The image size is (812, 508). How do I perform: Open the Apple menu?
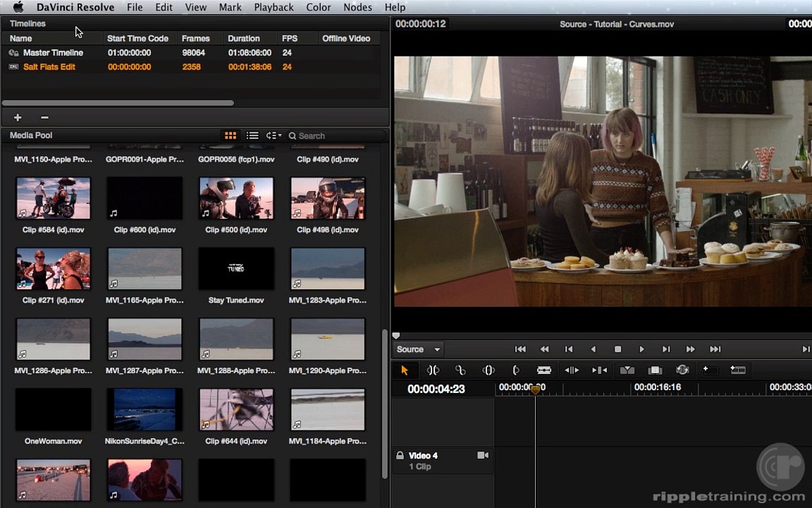click(x=18, y=7)
